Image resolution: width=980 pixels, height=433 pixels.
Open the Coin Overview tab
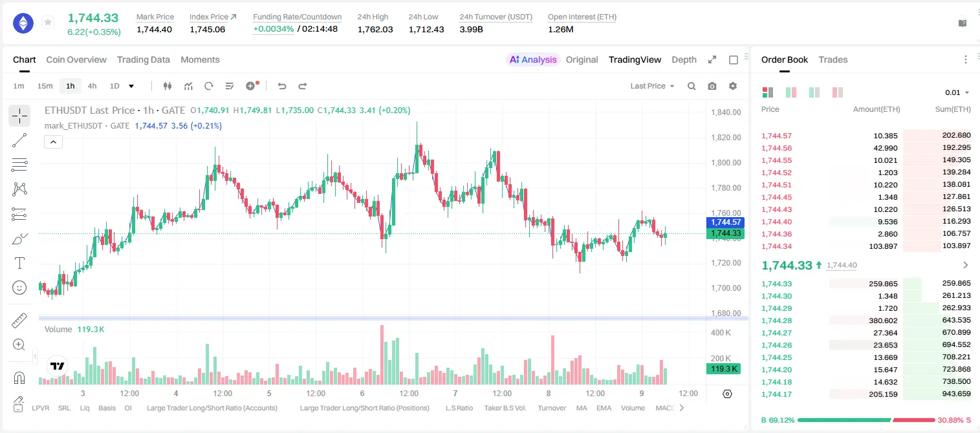(76, 59)
